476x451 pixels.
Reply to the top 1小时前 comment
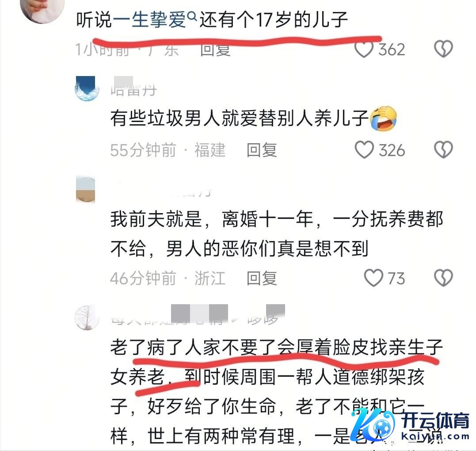[x=215, y=50]
